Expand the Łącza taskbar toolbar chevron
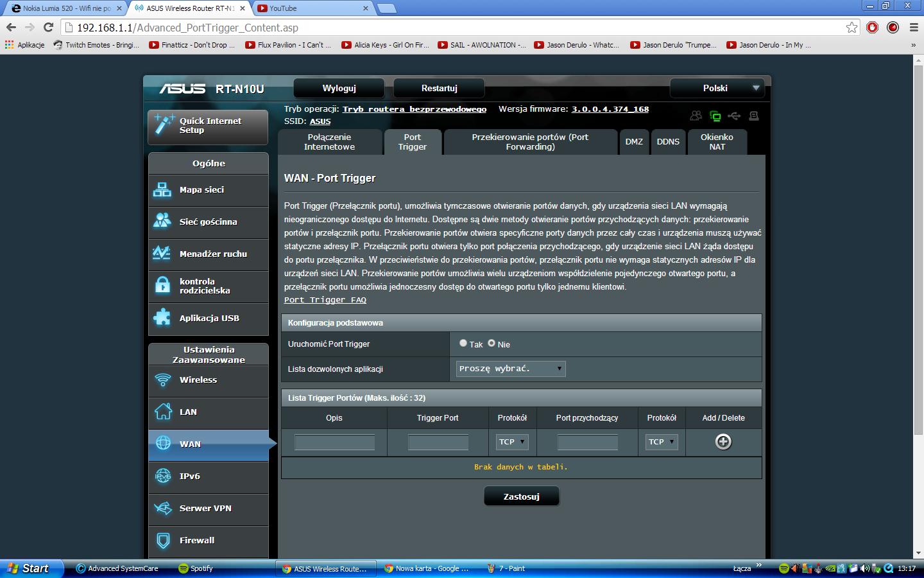924x578 pixels. coord(759,566)
